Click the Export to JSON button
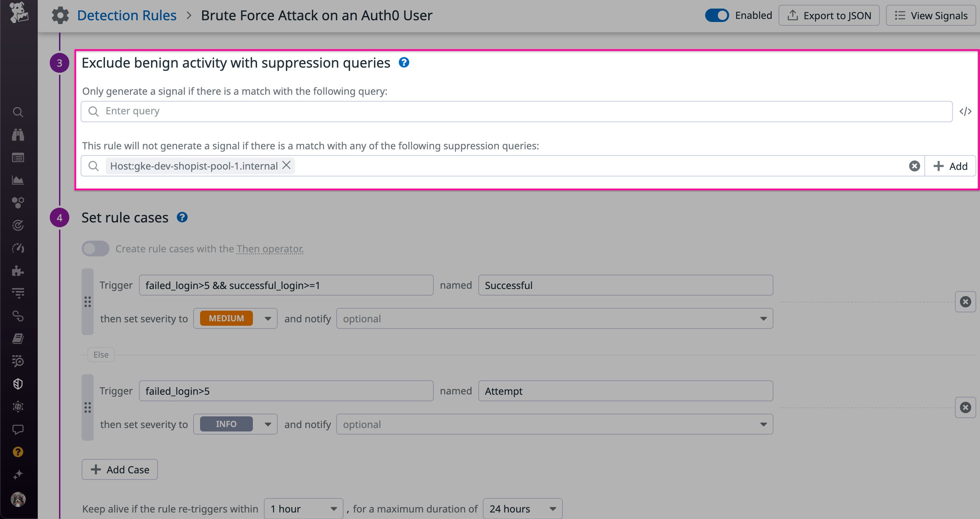The width and height of the screenshot is (980, 519). click(829, 15)
